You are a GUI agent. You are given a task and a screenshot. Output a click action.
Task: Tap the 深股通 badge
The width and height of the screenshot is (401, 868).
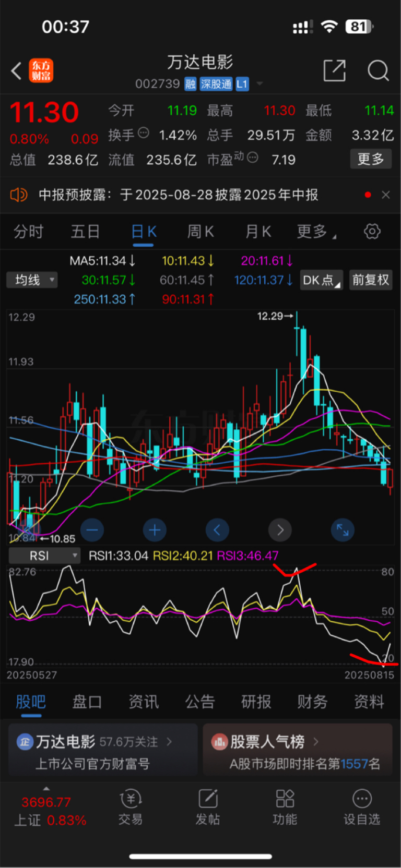[x=216, y=84]
